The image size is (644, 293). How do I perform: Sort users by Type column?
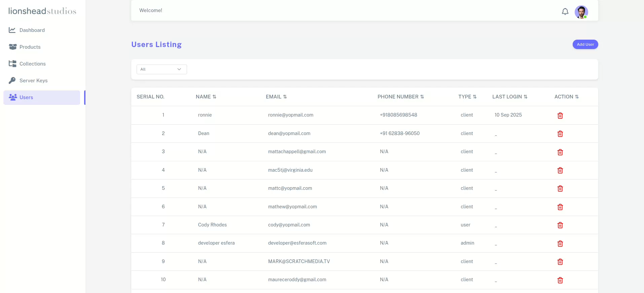pos(467,97)
